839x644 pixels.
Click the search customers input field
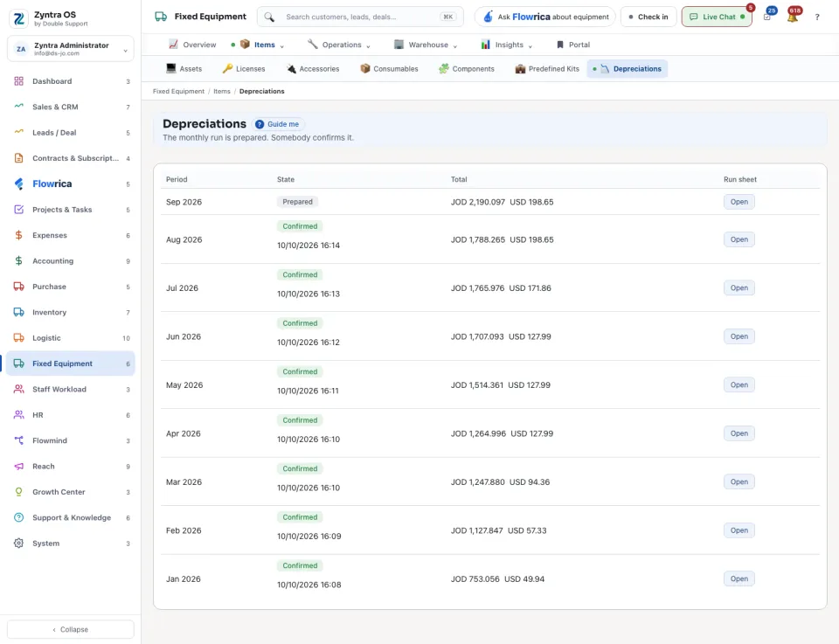click(360, 17)
